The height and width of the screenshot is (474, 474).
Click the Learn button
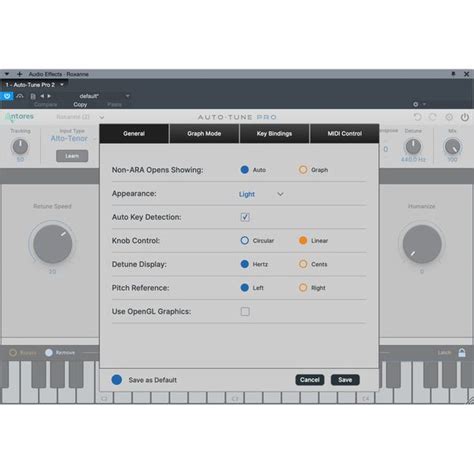(x=72, y=156)
